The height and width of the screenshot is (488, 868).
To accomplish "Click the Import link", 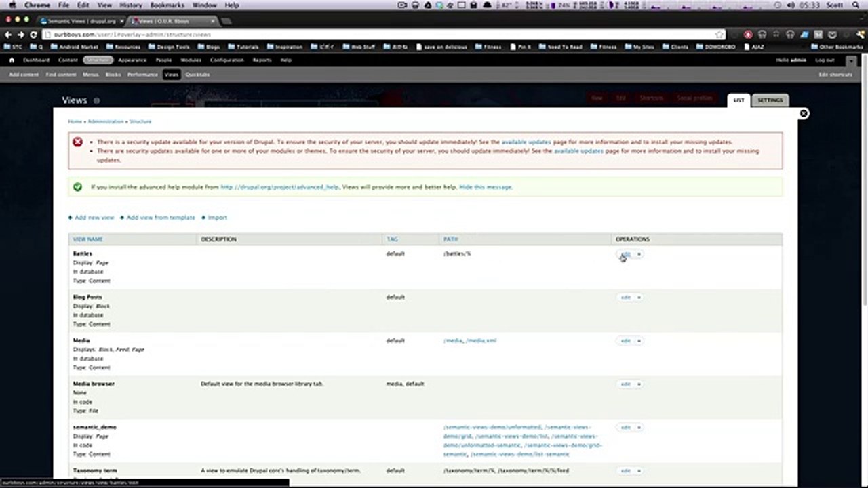I will pos(218,218).
